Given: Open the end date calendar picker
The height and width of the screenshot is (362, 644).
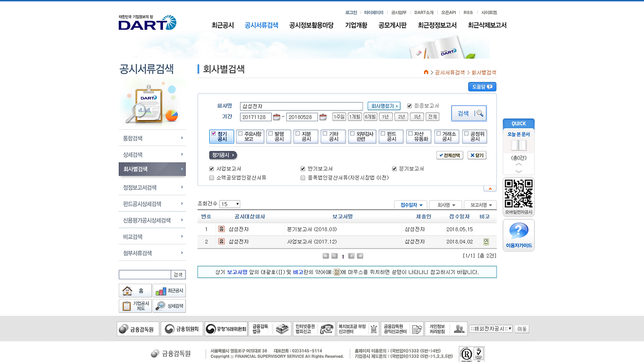Looking at the screenshot, I should pyautogui.click(x=323, y=117).
